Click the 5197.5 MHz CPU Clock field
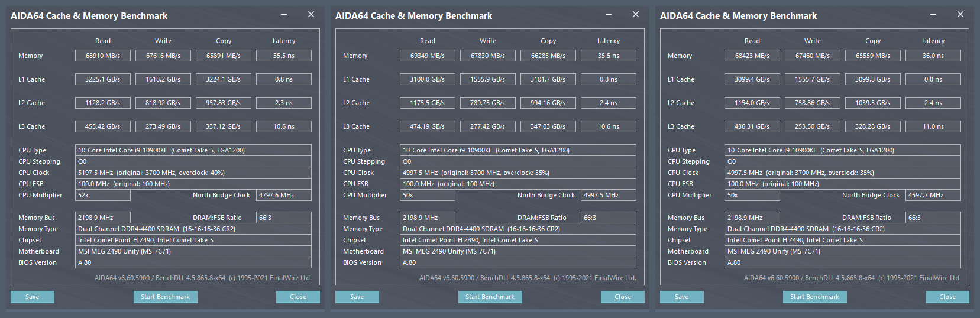The height and width of the screenshot is (318, 980). [193, 173]
